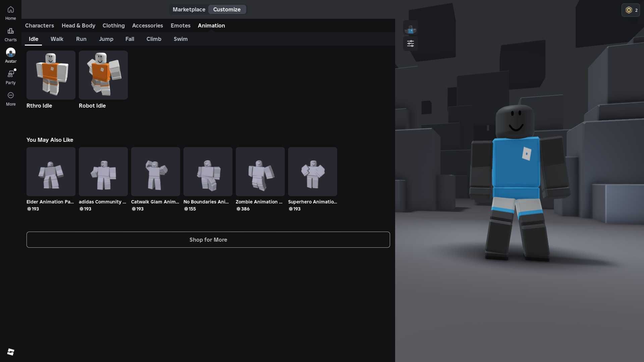Click the Zombie Animation price 386
Viewport: 644px width, 362px height.
(243, 209)
